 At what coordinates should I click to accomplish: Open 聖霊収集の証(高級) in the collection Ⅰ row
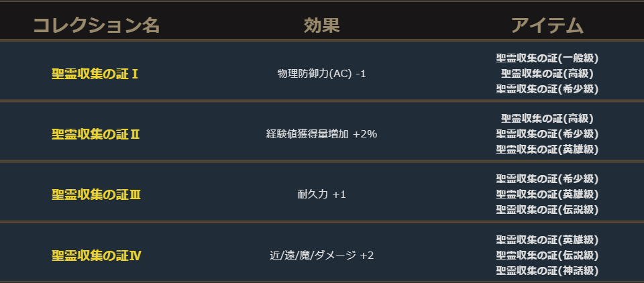547,73
